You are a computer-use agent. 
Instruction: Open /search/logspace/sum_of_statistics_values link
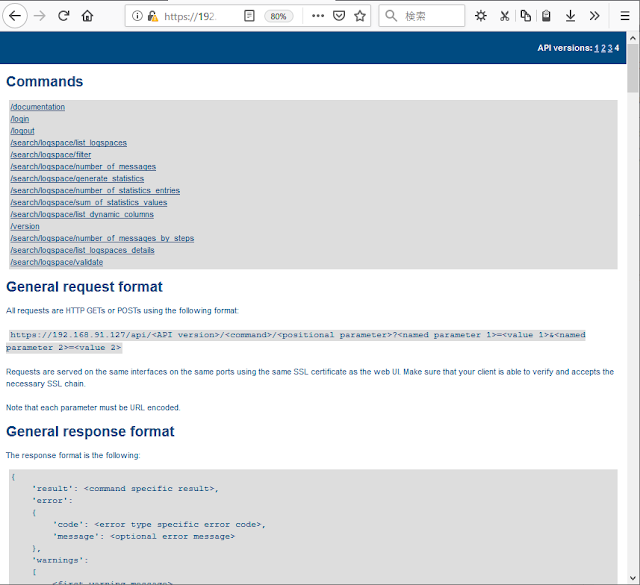tap(89, 202)
